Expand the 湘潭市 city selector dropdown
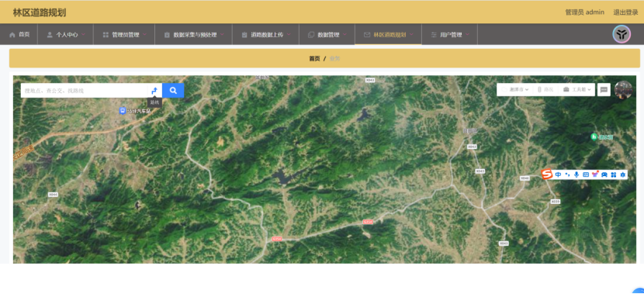 515,89
